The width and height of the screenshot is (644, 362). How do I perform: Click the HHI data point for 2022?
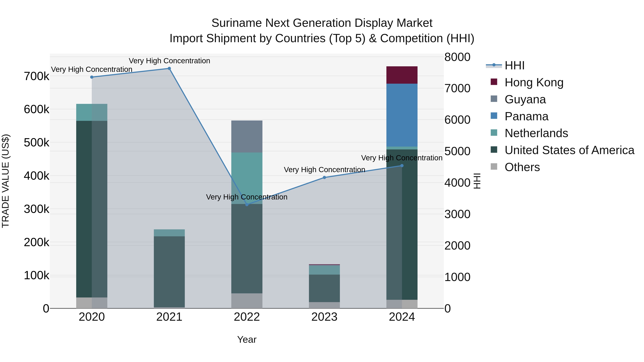(x=247, y=205)
